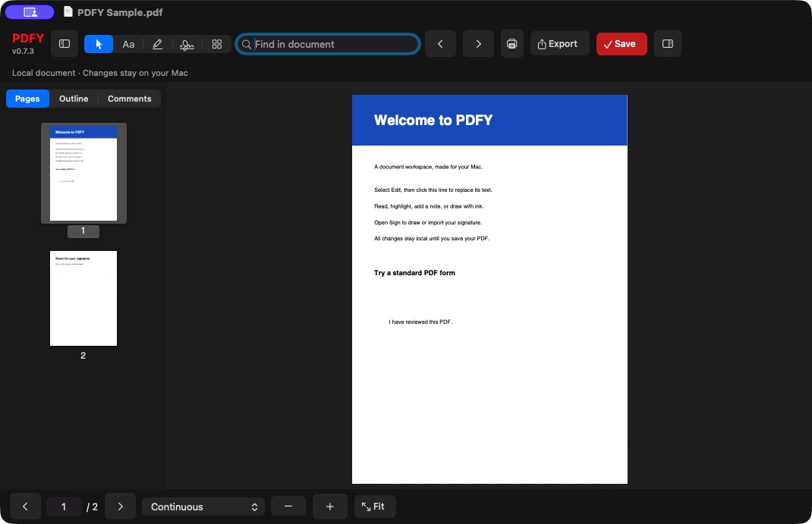Click the red Save button

pyautogui.click(x=622, y=44)
